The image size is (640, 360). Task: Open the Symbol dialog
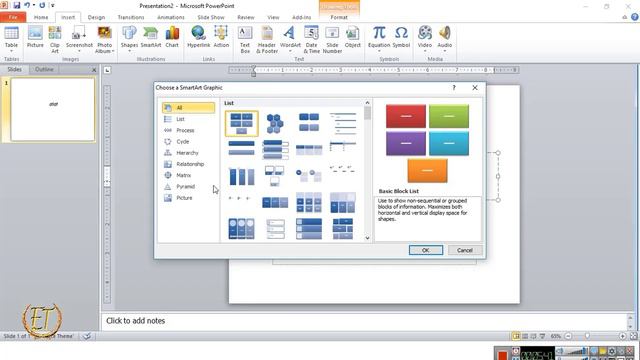click(x=401, y=37)
